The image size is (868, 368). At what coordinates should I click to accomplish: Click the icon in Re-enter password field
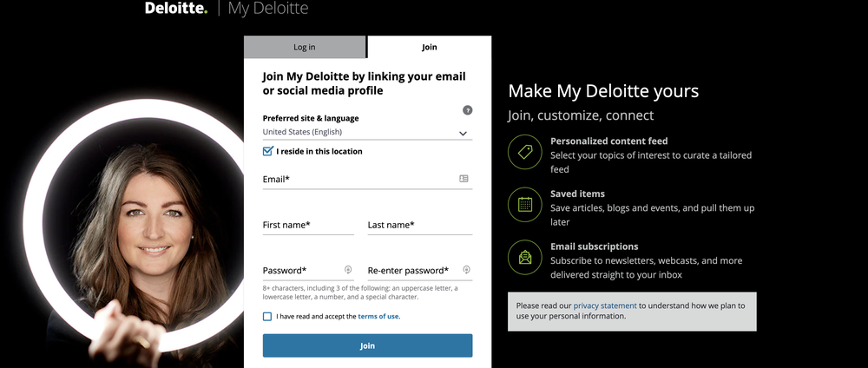point(466,270)
